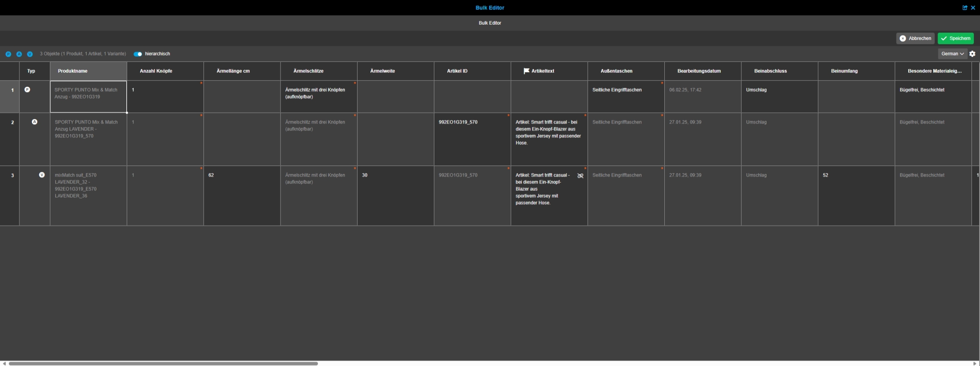Image resolution: width=980 pixels, height=366 pixels.
Task: Open the column settings gear
Action: [x=972, y=54]
